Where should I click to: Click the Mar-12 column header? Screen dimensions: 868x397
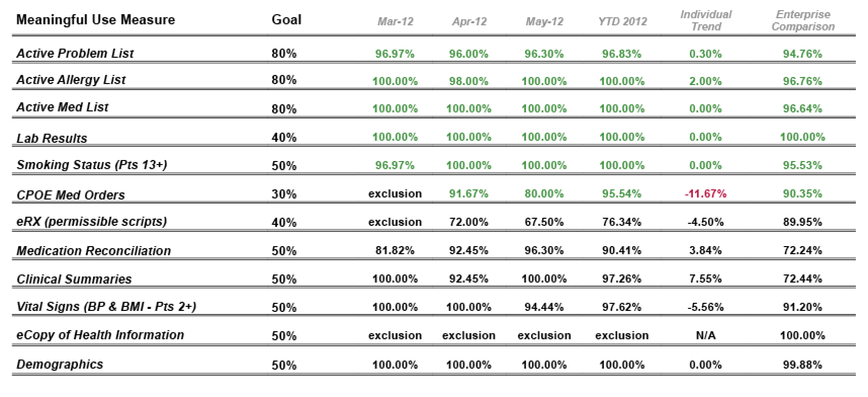[395, 21]
